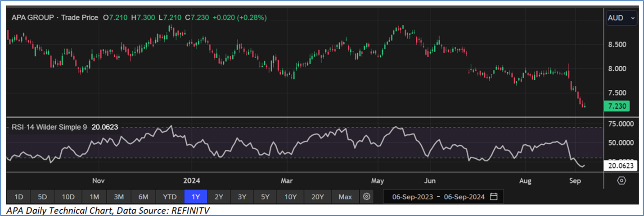Image resolution: width=644 pixels, height=216 pixels.
Task: Click the L7.210 low price value
Action: pyautogui.click(x=170, y=18)
